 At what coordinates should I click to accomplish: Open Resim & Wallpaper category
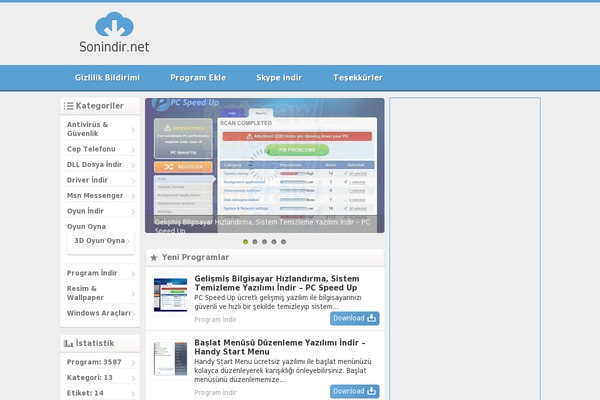[85, 293]
